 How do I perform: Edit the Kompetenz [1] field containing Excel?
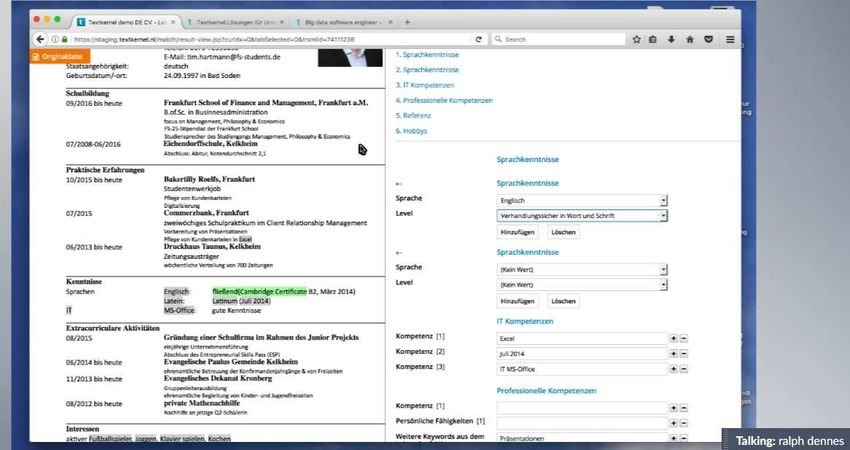click(582, 338)
